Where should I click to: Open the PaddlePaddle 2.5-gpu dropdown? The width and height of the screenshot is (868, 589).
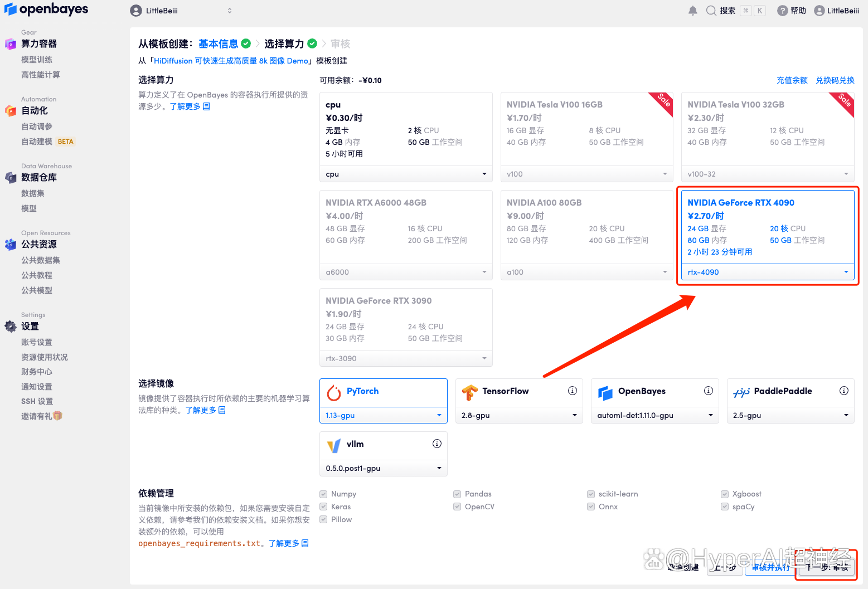tap(791, 415)
